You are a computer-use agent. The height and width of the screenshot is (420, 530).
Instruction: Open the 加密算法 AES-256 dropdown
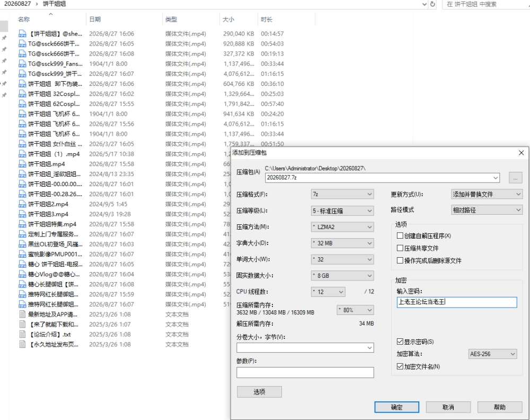(x=493, y=354)
